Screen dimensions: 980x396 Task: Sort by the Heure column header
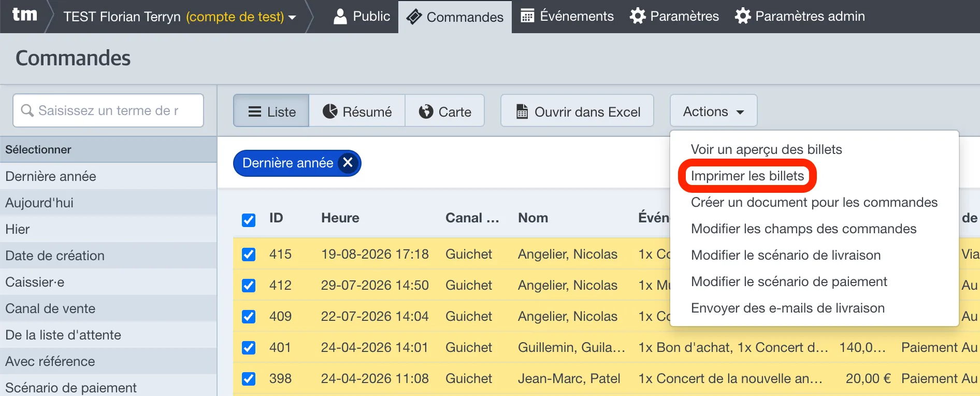coord(340,218)
